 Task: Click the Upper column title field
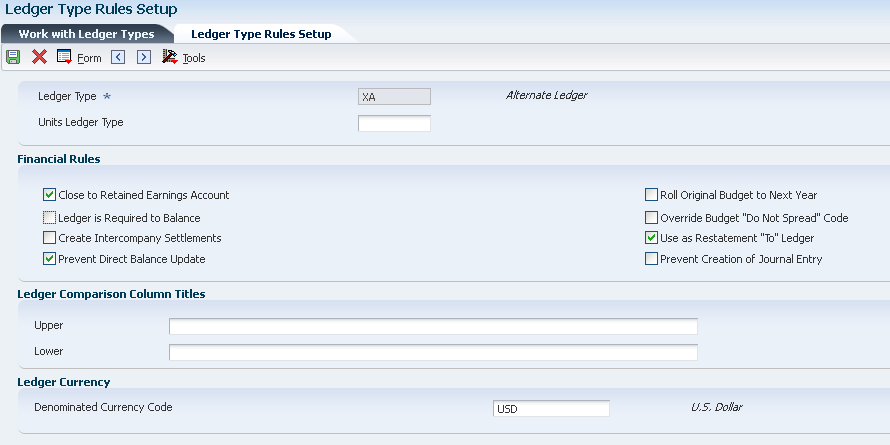click(x=433, y=326)
